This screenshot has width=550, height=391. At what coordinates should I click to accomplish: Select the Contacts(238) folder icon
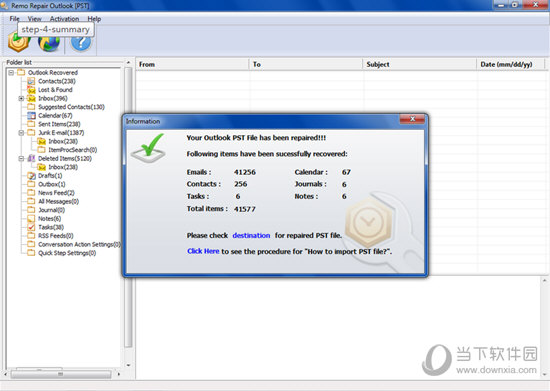coord(31,81)
